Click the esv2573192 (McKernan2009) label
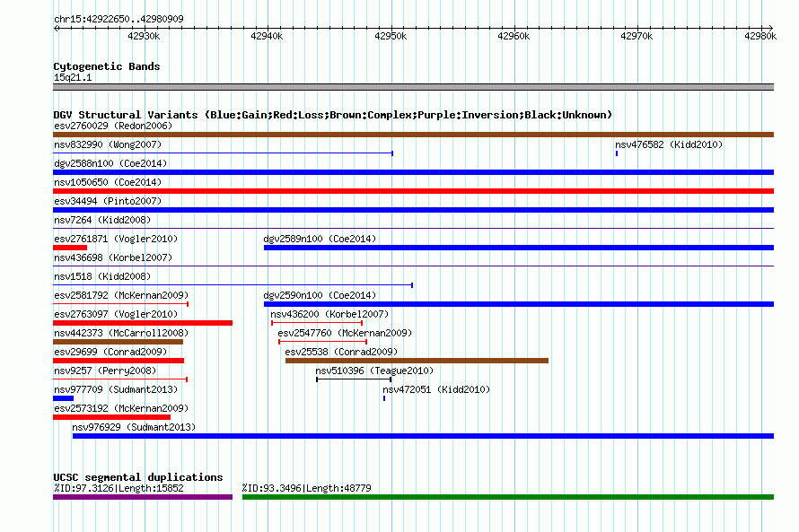 pos(121,408)
